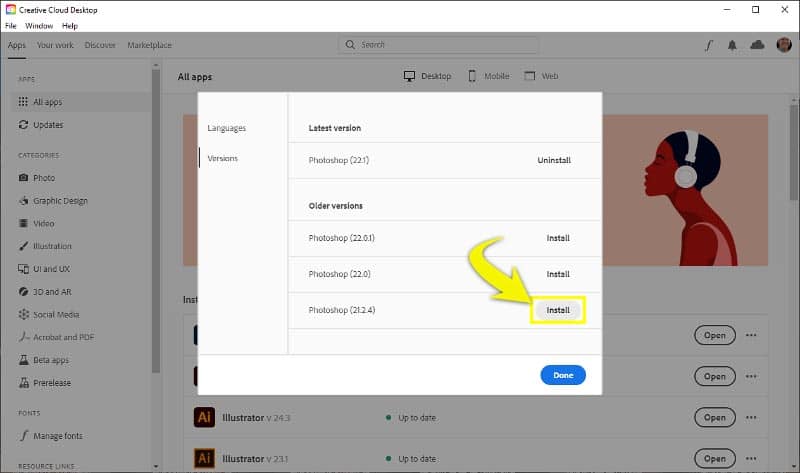Open more options for Illustrator v 24.3
Image resolution: width=800 pixels, height=473 pixels.
[x=751, y=417]
